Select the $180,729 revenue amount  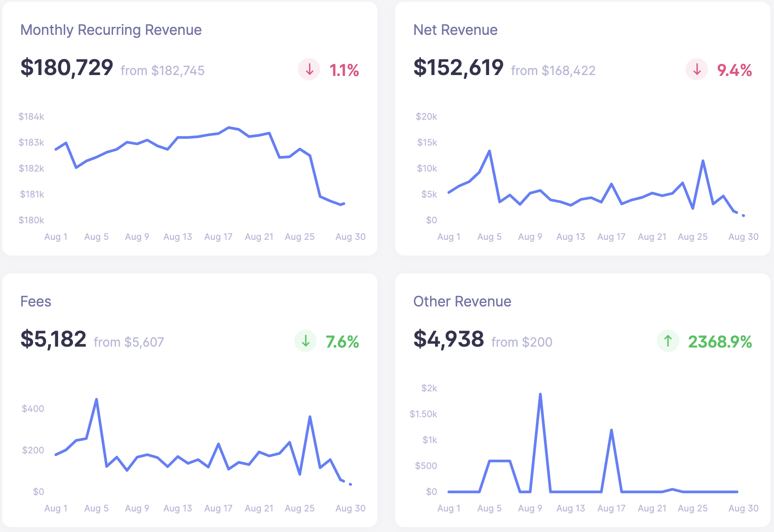pyautogui.click(x=67, y=68)
